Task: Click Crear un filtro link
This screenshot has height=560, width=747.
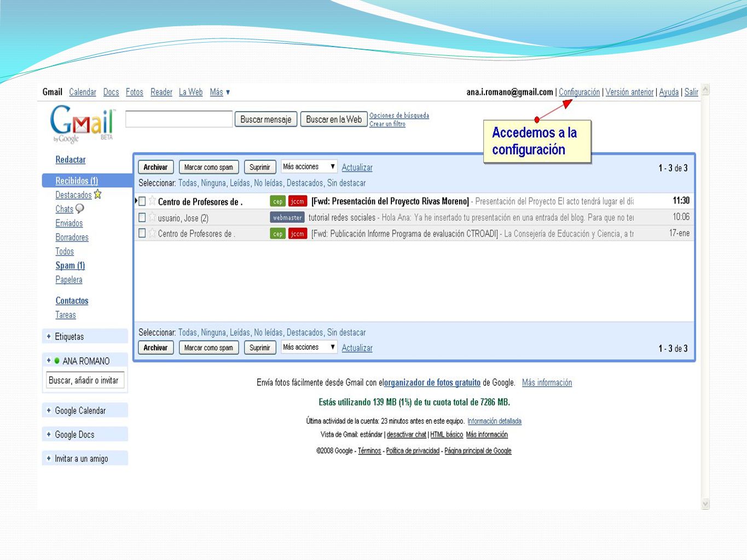Action: (x=387, y=124)
